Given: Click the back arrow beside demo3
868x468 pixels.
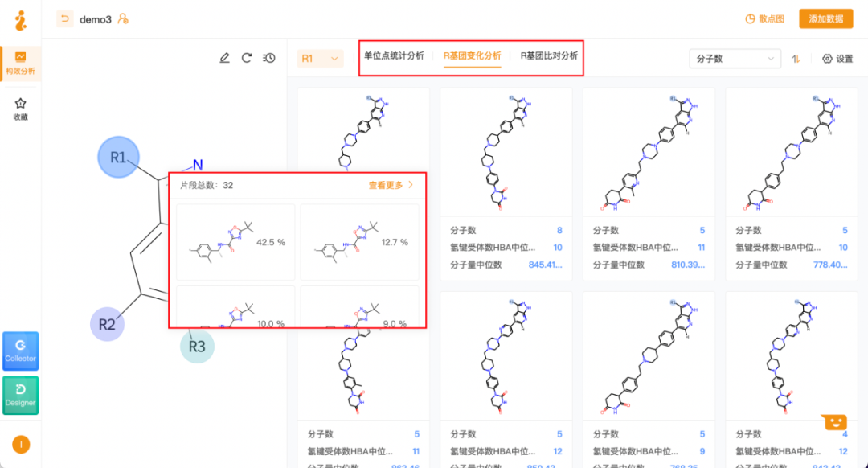Looking at the screenshot, I should point(65,18).
